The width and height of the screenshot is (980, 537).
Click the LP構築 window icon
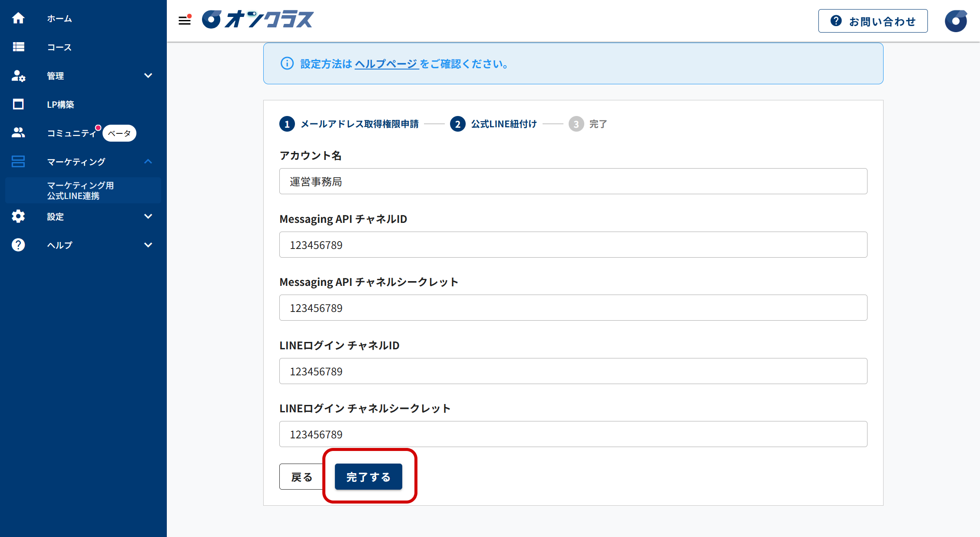[18, 104]
